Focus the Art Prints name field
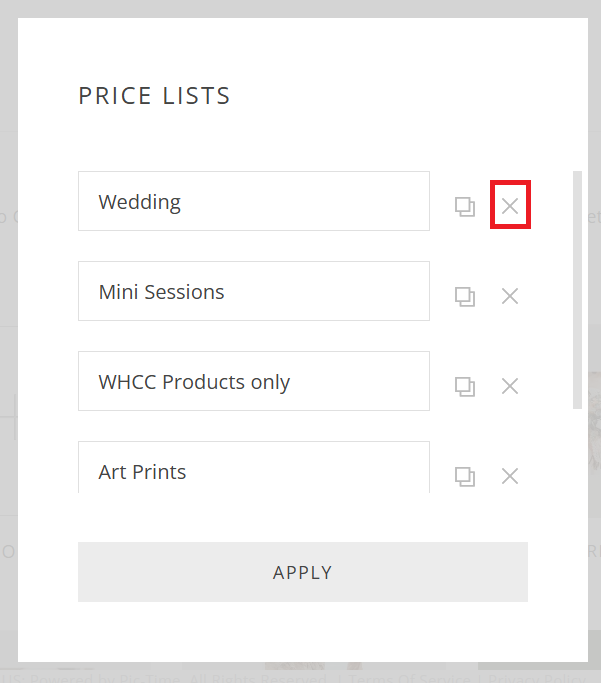Image resolution: width=601 pixels, height=683 pixels. point(254,467)
